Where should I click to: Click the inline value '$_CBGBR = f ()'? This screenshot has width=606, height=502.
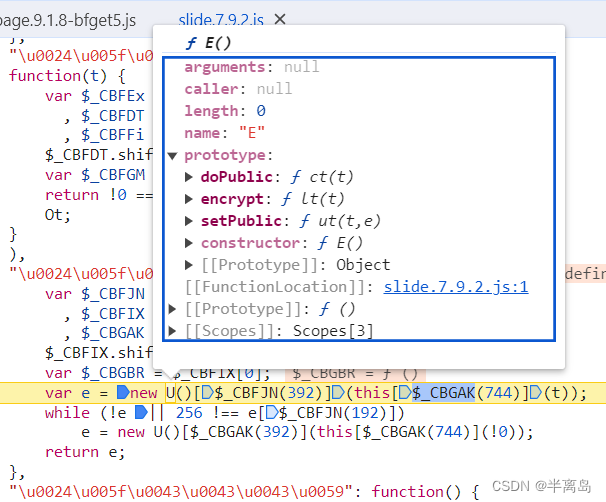pyautogui.click(x=355, y=374)
